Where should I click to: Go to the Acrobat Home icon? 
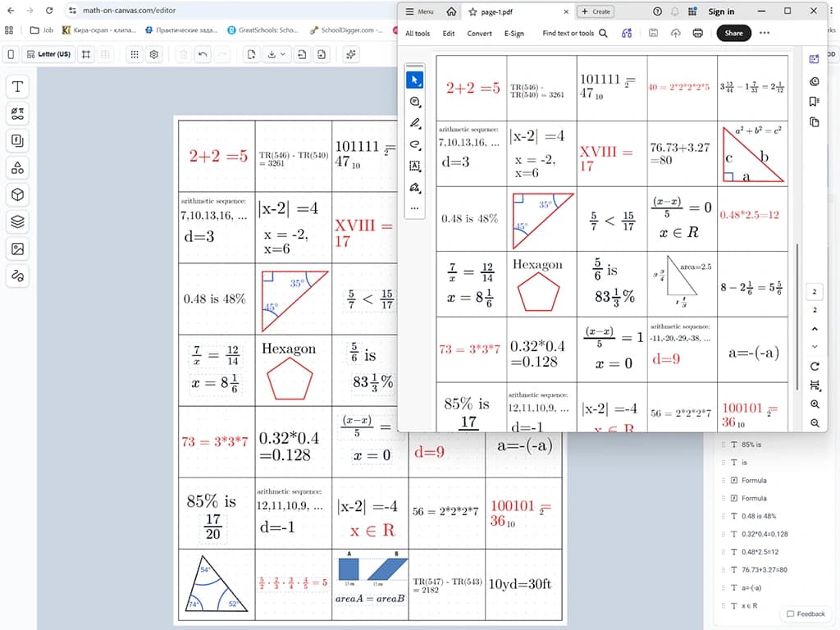click(452, 11)
